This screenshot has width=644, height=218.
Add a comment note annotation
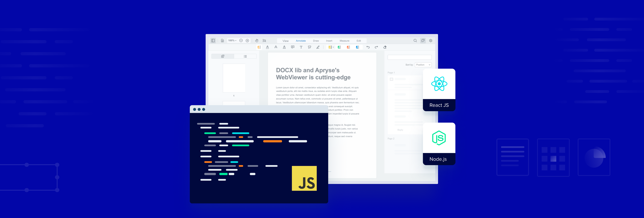click(292, 47)
